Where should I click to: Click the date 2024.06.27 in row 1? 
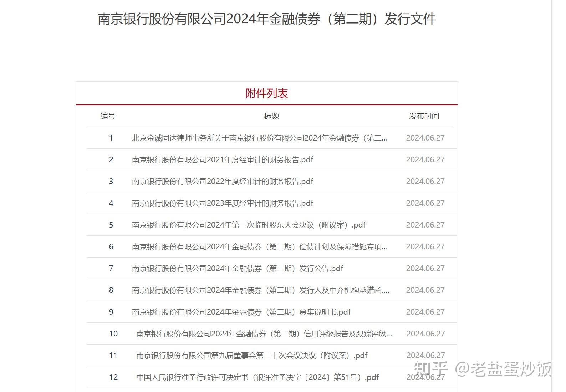[425, 138]
